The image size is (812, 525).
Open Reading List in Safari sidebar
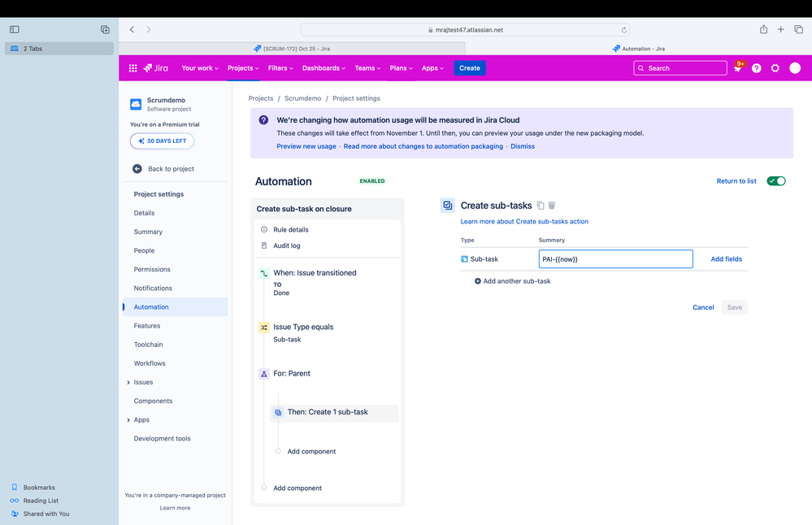pyautogui.click(x=41, y=501)
